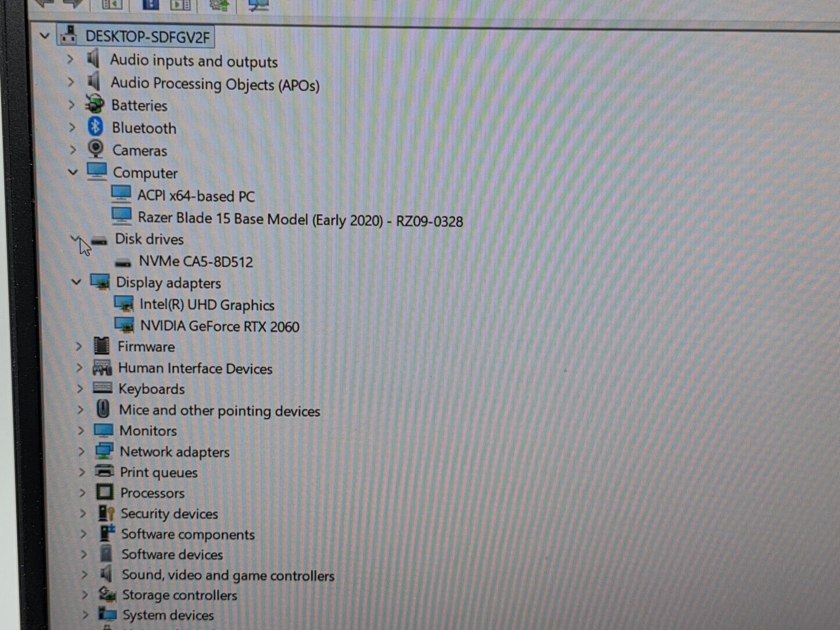The height and width of the screenshot is (630, 840).
Task: Click the DESKTOP-SDFGV2F computer name
Action: point(148,37)
